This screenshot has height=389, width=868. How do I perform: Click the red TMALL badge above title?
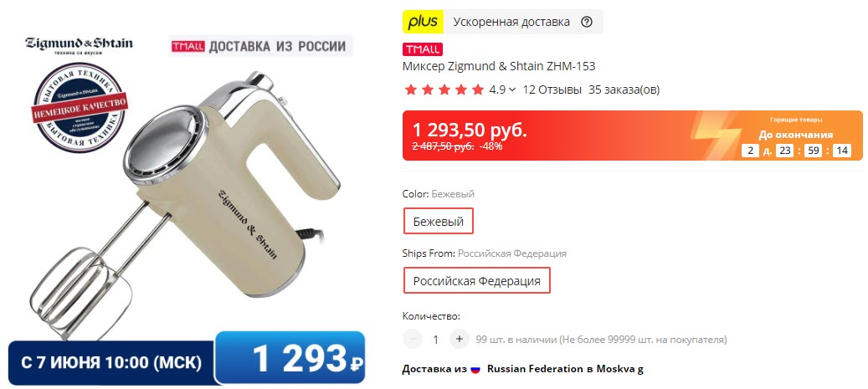point(423,49)
